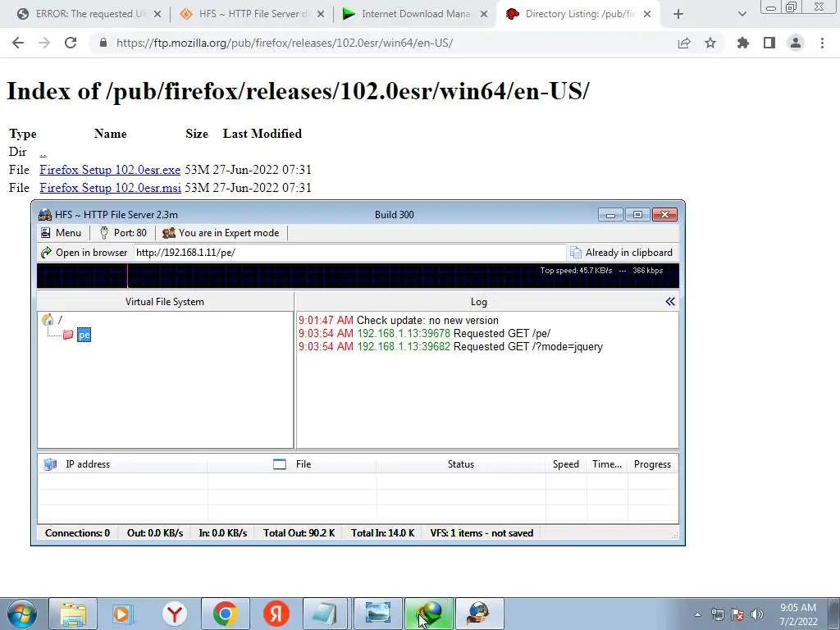Click the network tray icon
The image size is (840, 630).
[717, 615]
